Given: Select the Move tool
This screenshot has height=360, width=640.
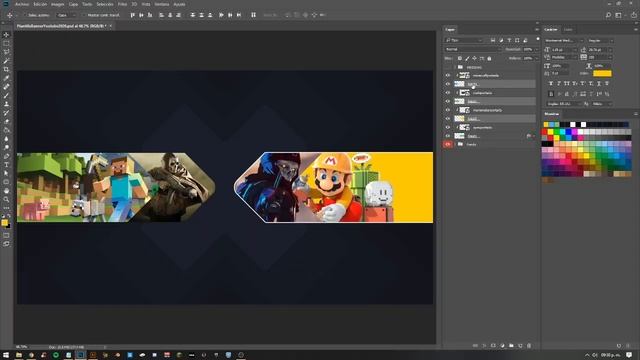Looking at the screenshot, I should 6,35.
